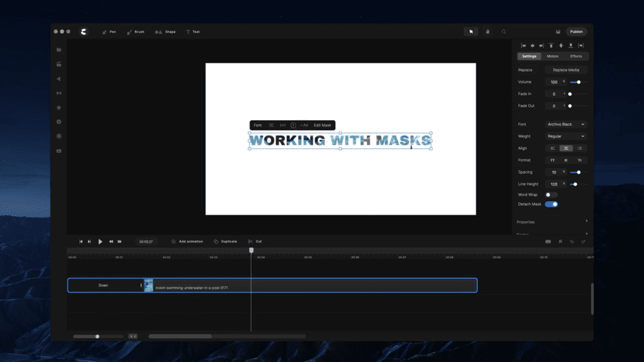Choose the Shape tool
The height and width of the screenshot is (362, 644).
[x=166, y=31]
